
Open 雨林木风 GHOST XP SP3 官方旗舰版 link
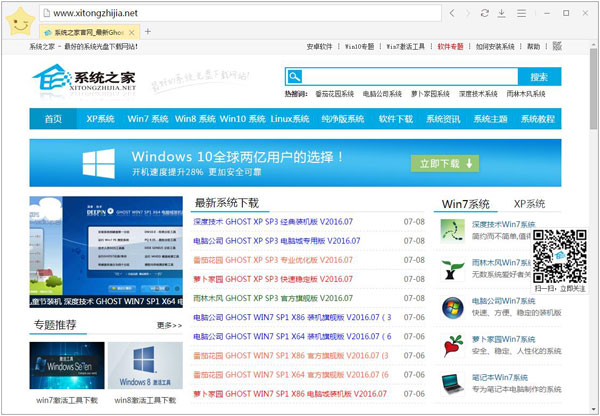(273, 298)
